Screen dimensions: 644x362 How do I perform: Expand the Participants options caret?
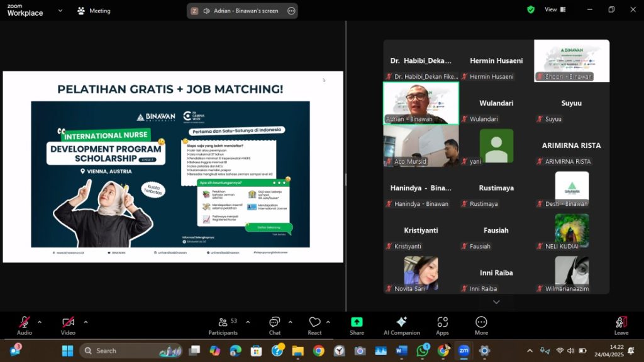(247, 322)
